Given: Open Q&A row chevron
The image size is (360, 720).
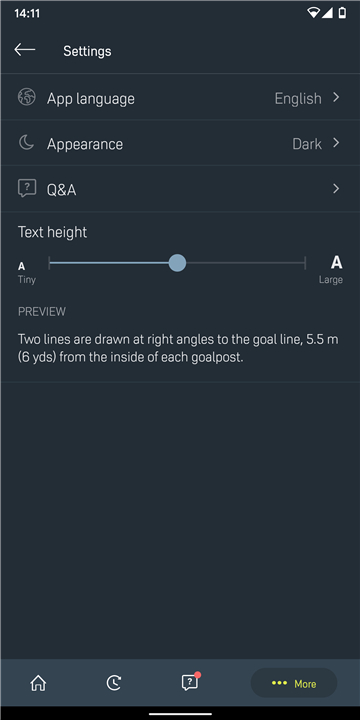Looking at the screenshot, I should coord(336,189).
